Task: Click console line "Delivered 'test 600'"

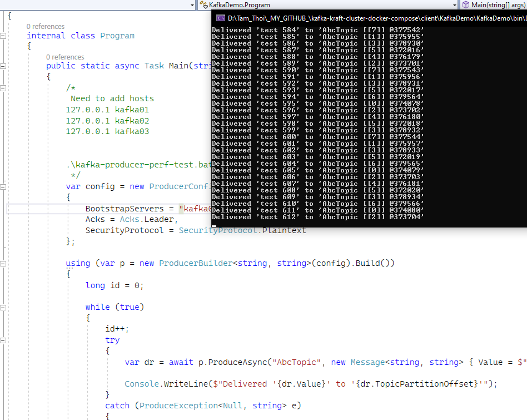Action: point(318,137)
